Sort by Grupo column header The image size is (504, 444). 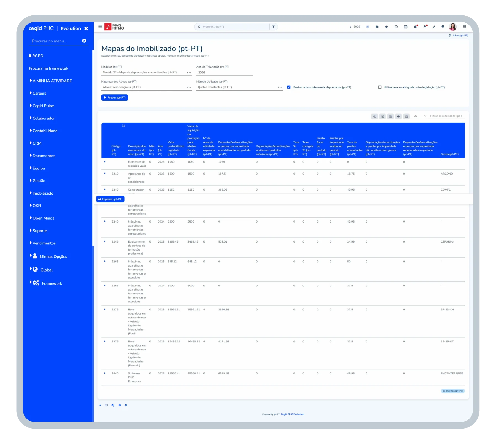449,154
